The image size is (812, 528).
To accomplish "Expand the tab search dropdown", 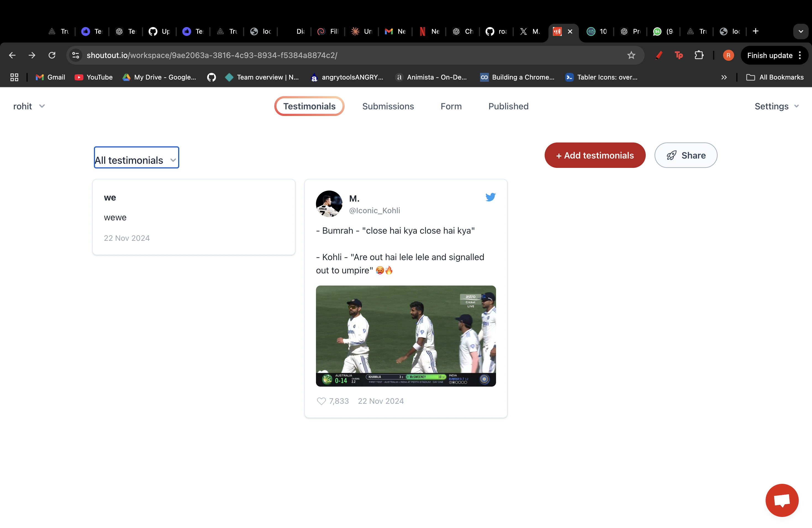I will click(801, 31).
